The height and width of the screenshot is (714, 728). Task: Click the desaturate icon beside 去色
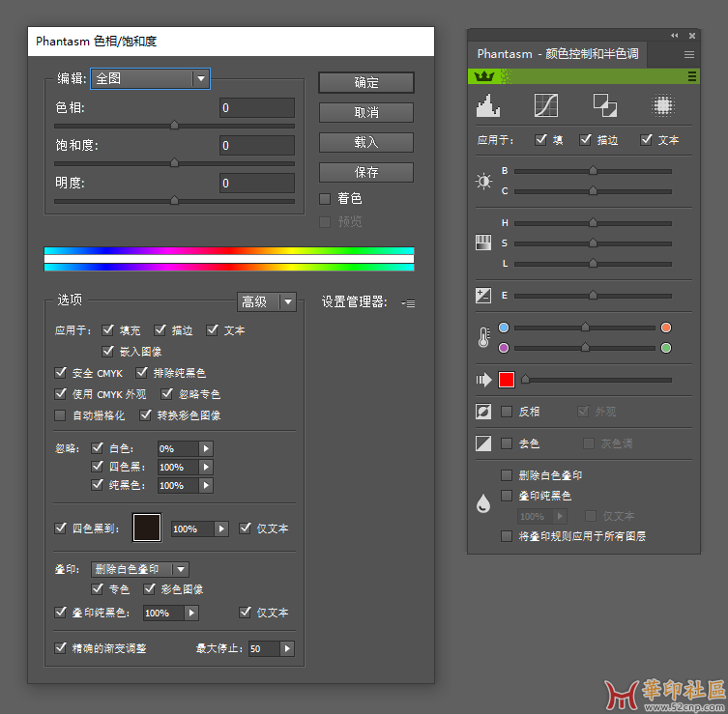[x=483, y=443]
